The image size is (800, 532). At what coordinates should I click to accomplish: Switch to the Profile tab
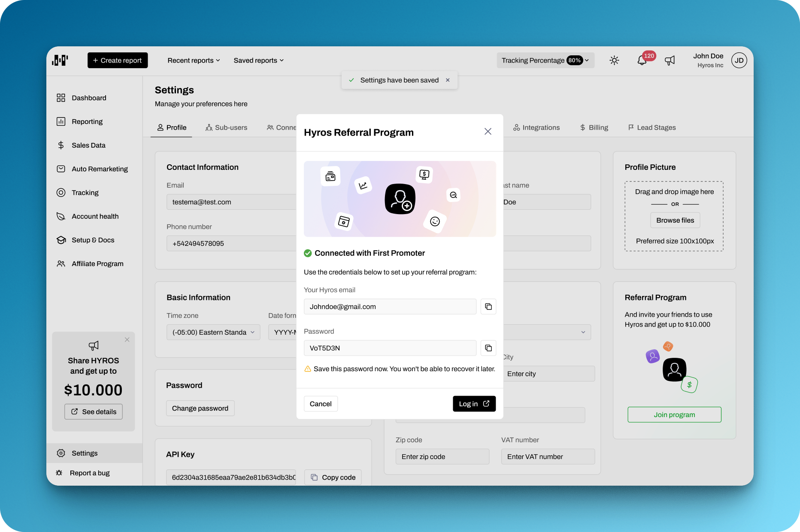[x=171, y=127]
